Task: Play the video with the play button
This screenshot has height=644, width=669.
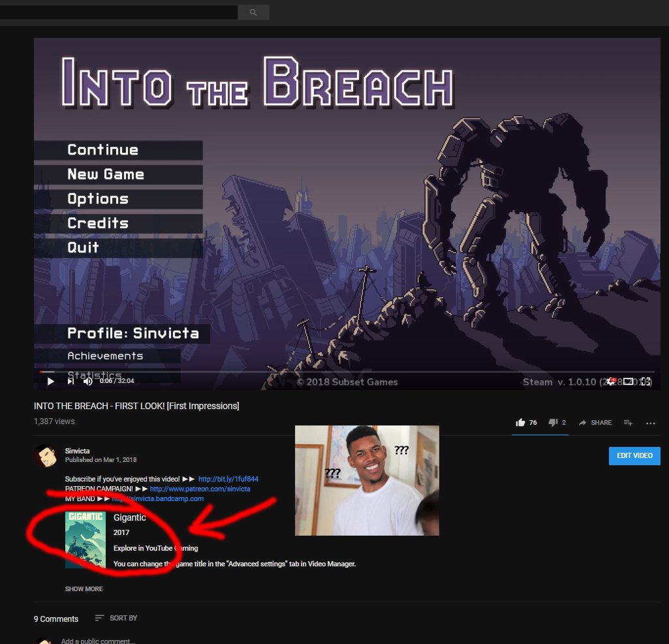Action: pyautogui.click(x=50, y=381)
